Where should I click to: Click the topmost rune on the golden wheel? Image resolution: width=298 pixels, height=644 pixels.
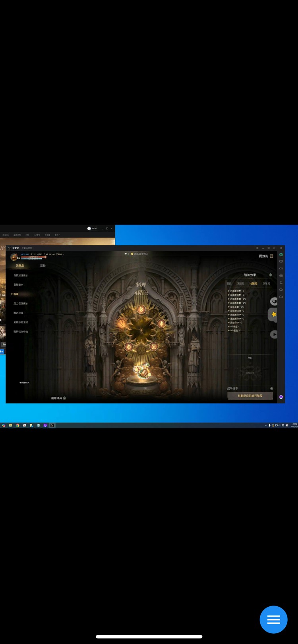(x=141, y=309)
